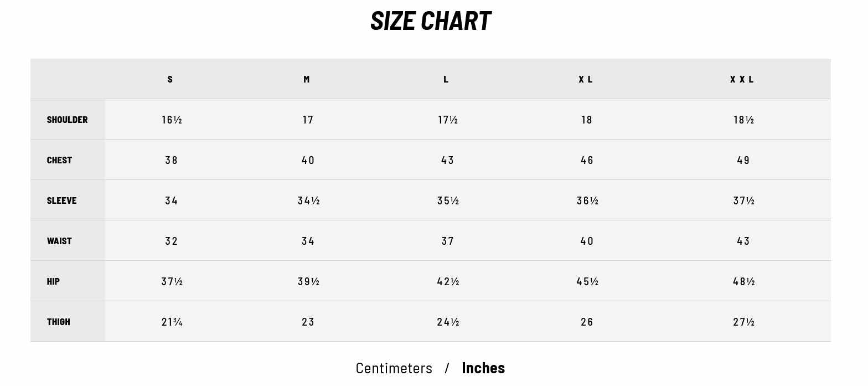Click the 36½ sleeve value for XL

[587, 200]
